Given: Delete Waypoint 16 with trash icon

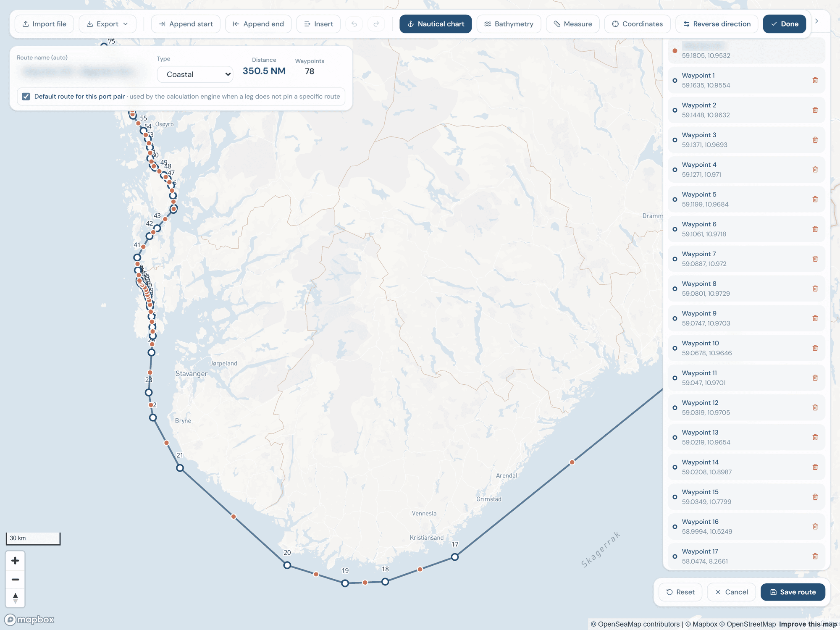Looking at the screenshot, I should tap(815, 527).
